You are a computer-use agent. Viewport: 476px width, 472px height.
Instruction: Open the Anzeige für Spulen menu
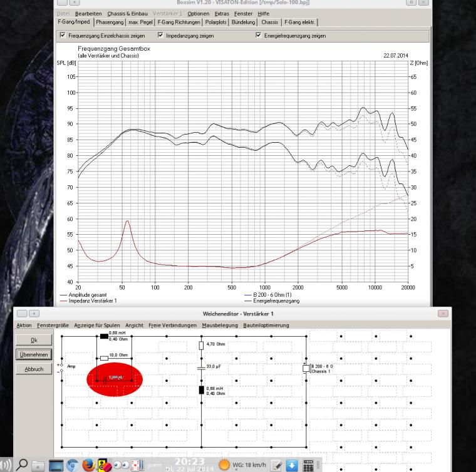pyautogui.click(x=98, y=326)
